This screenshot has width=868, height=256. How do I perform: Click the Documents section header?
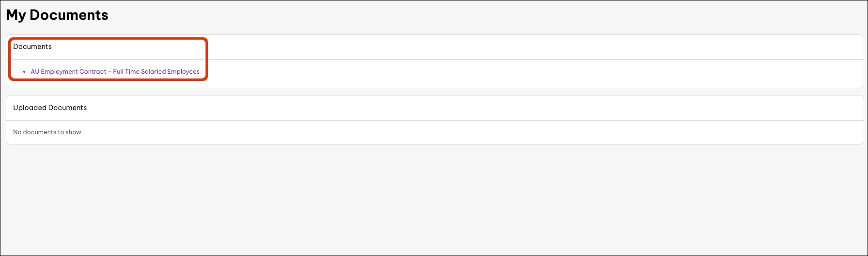point(32,47)
